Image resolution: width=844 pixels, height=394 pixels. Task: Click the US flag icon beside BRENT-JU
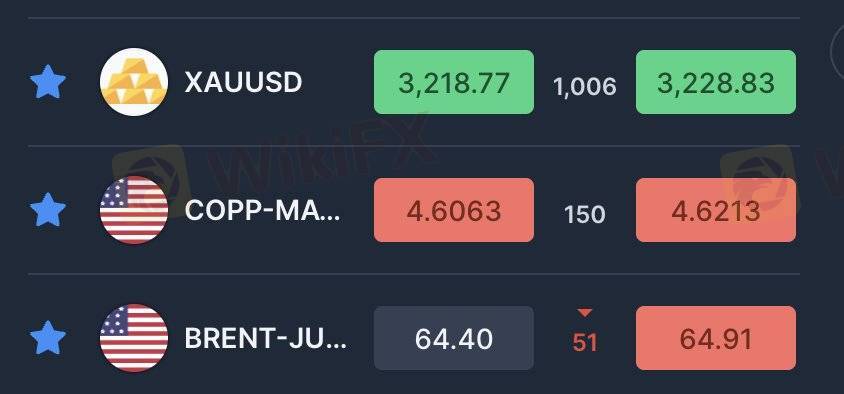point(134,338)
